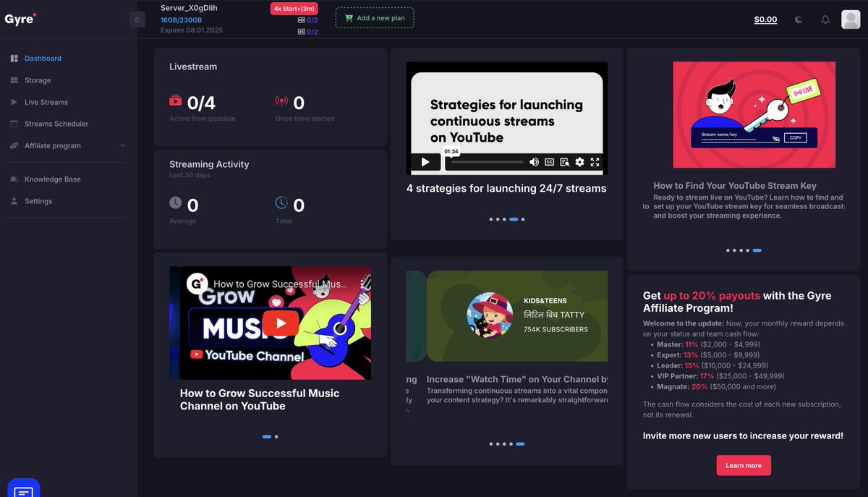Toggle dark mode with the moon icon
This screenshot has height=497, width=868.
(799, 20)
